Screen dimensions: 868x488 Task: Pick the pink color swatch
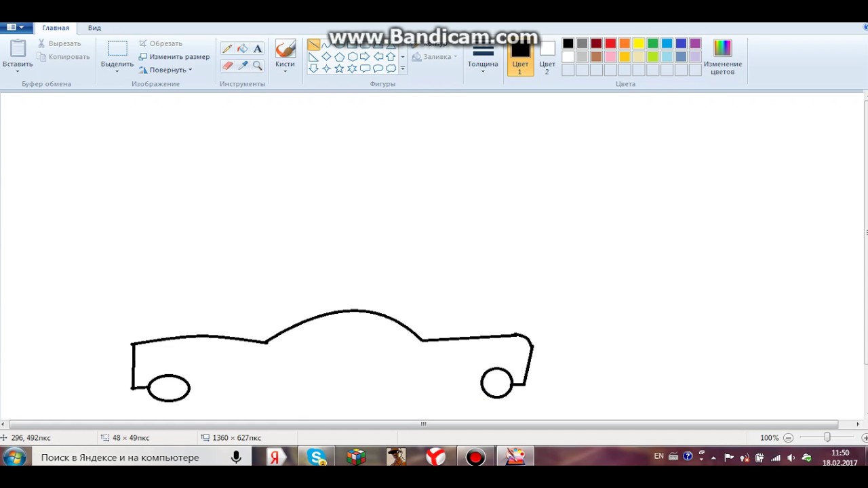610,57
